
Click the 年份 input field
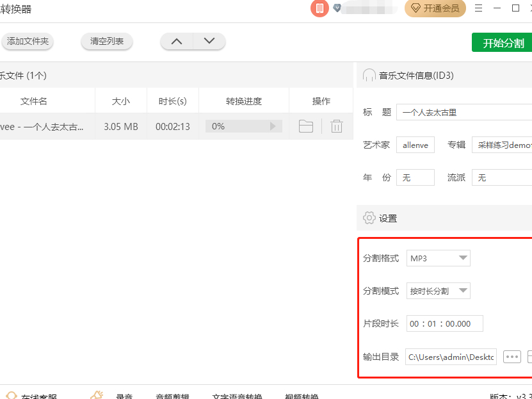(415, 177)
